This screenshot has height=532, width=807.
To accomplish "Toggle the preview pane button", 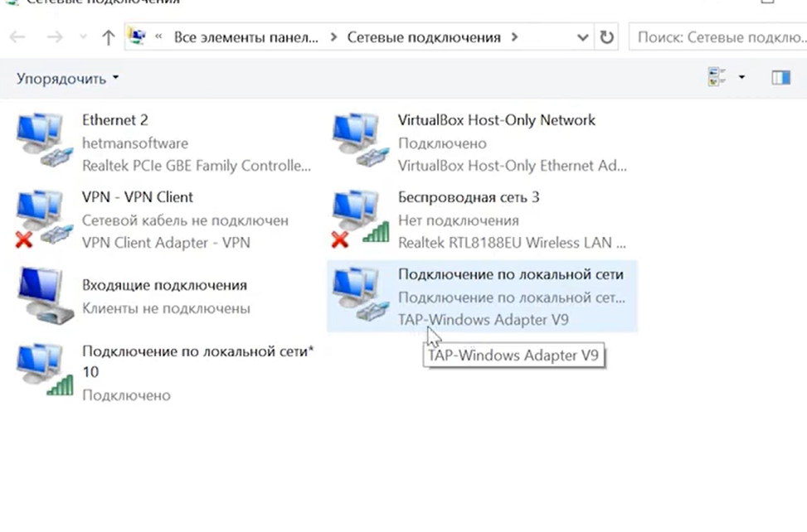I will click(780, 78).
